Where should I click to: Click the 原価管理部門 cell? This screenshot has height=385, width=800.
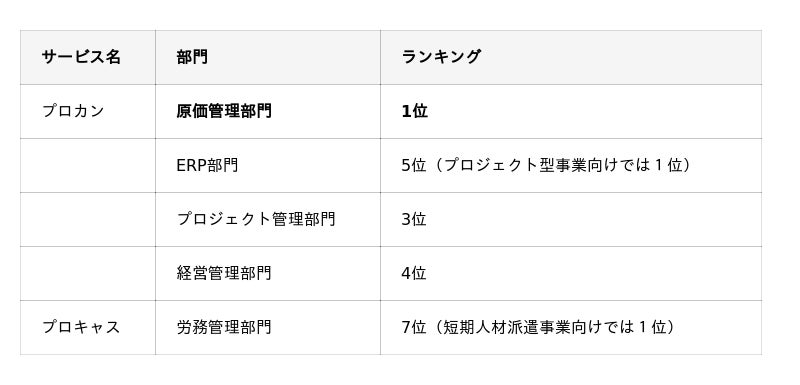click(x=268, y=111)
